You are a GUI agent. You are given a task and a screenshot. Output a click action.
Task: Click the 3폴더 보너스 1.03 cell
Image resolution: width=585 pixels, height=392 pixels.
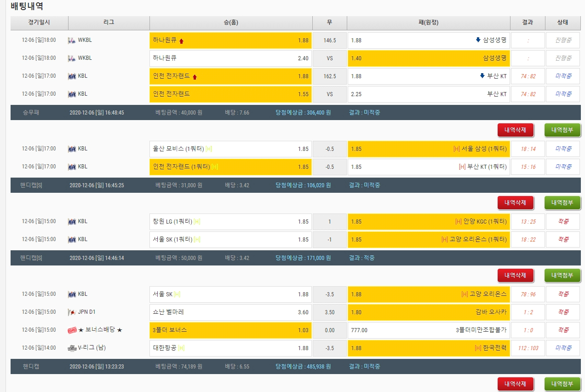click(x=230, y=330)
